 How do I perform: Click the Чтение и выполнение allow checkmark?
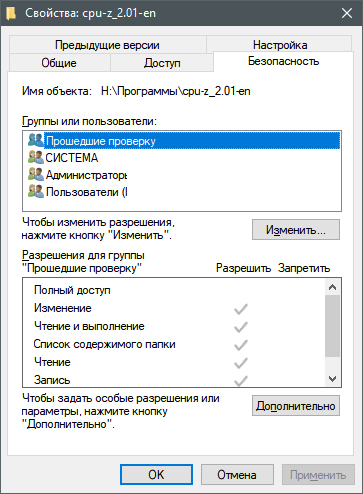241,327
